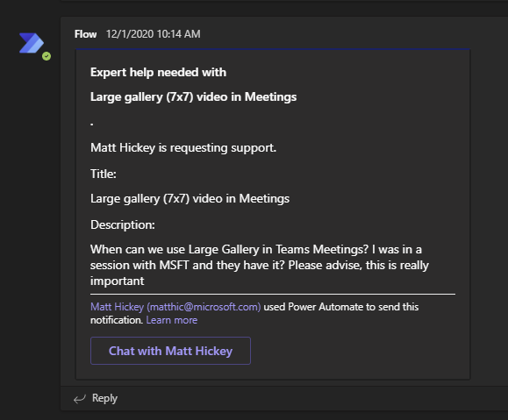Click the horizontal divider below the description

273,295
